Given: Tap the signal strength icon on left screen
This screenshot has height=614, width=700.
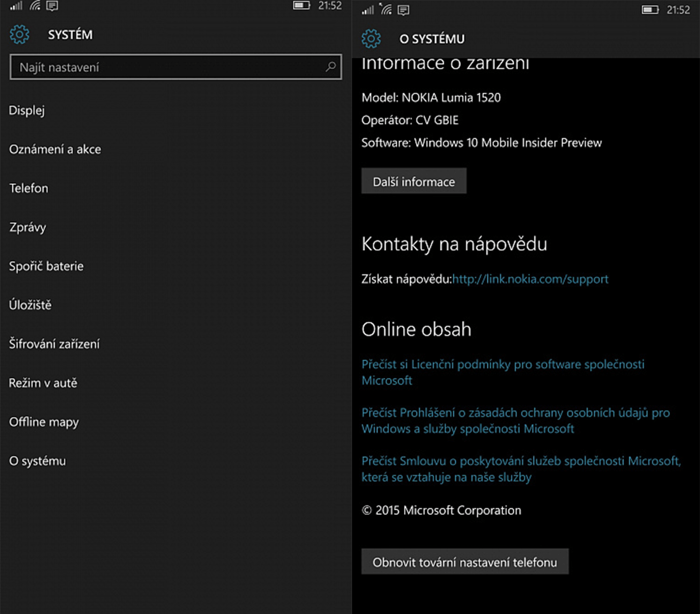Looking at the screenshot, I should tap(16, 6).
